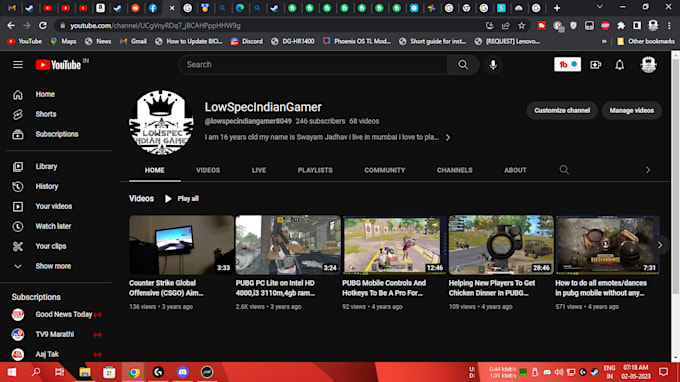The height and width of the screenshot is (382, 680).
Task: Click in the YouTube search field
Action: (314, 65)
